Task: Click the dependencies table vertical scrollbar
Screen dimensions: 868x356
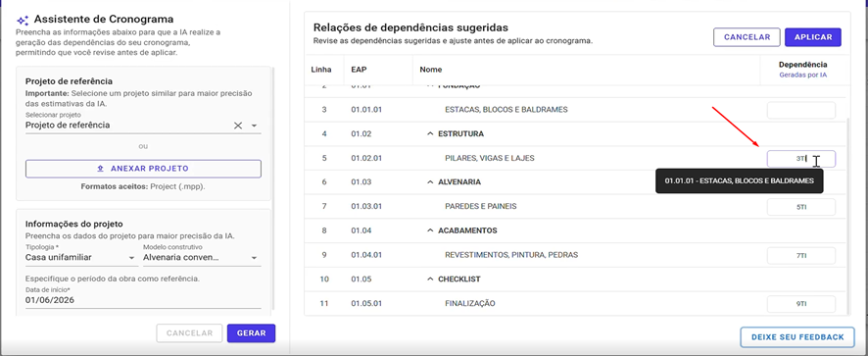Action: tap(848, 217)
